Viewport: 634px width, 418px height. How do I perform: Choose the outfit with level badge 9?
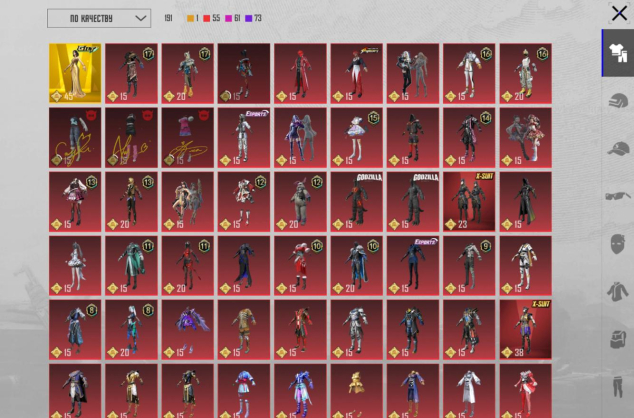469,265
